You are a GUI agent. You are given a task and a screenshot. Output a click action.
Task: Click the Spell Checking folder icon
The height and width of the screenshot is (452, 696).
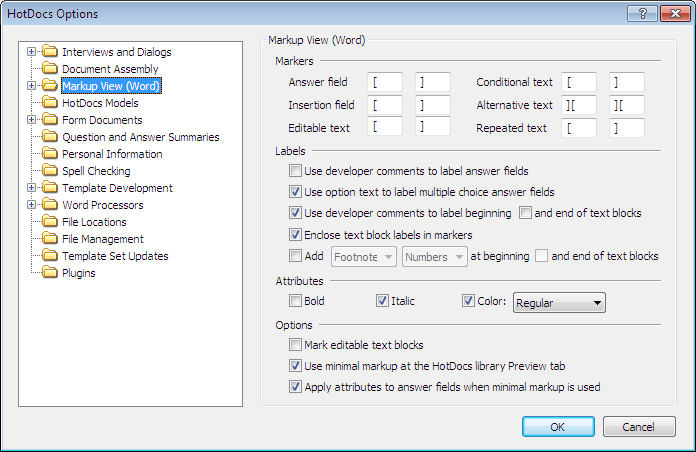click(x=50, y=170)
